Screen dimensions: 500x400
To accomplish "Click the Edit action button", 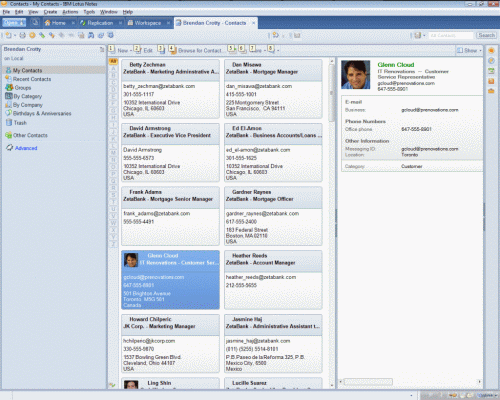I will point(144,50).
